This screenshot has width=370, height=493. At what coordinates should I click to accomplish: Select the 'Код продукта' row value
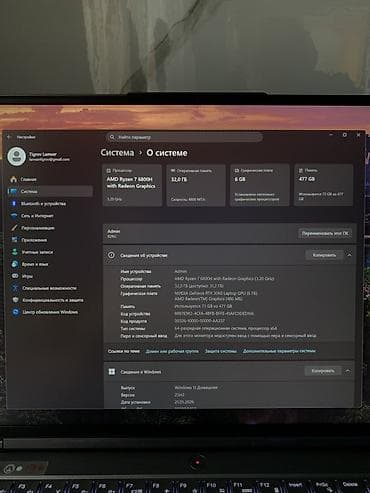coord(200,321)
